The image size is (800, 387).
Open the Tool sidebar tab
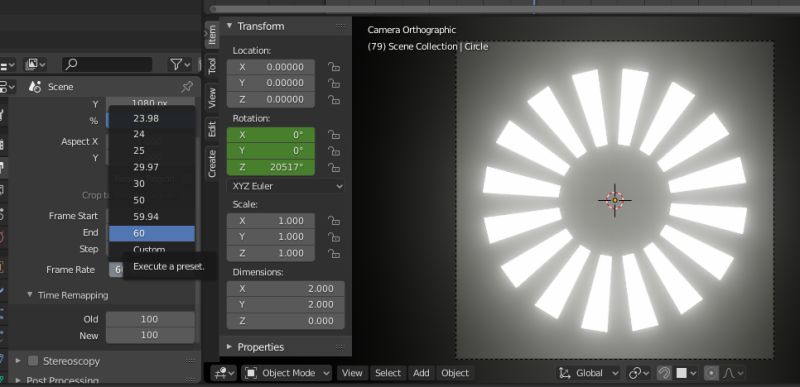[x=212, y=65]
